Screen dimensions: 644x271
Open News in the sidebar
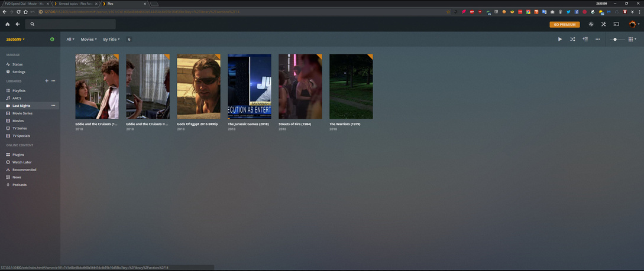pyautogui.click(x=30, y=177)
